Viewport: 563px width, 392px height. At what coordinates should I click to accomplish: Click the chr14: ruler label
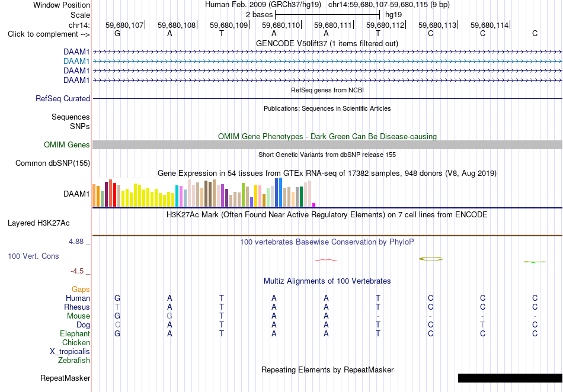[x=79, y=25]
